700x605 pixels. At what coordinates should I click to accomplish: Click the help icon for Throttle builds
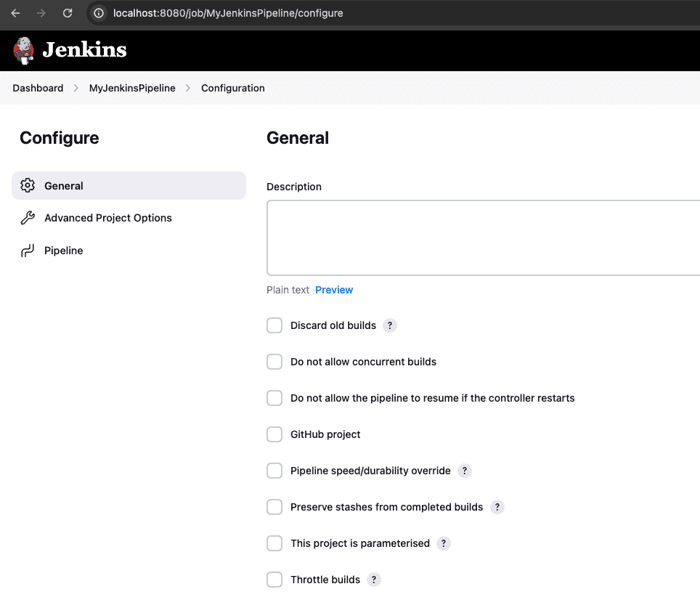click(373, 580)
